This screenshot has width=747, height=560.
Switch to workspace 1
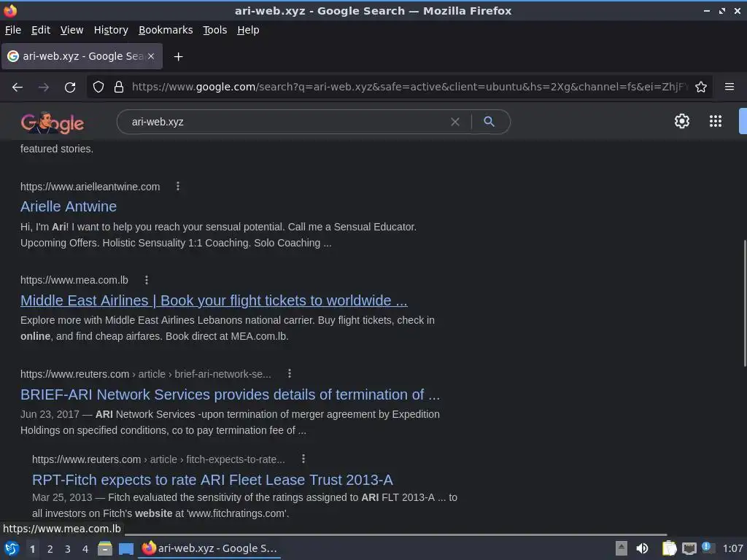point(32,549)
